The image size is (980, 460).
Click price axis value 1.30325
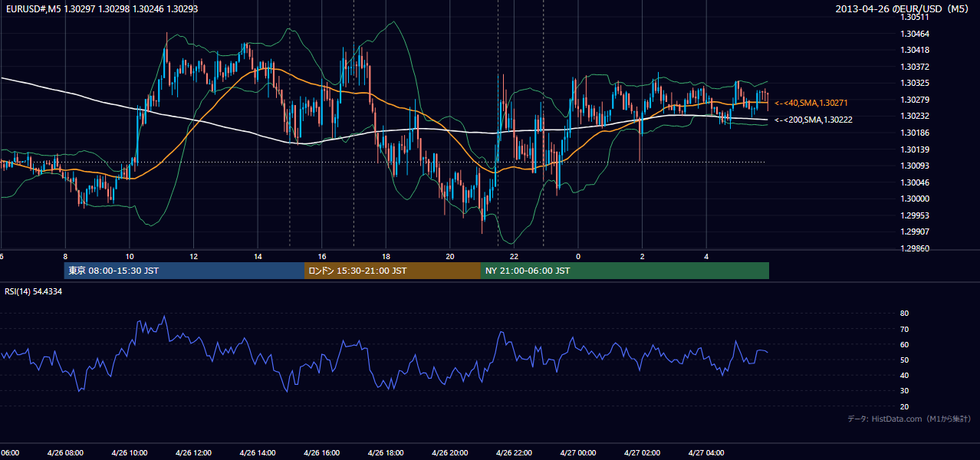(916, 83)
